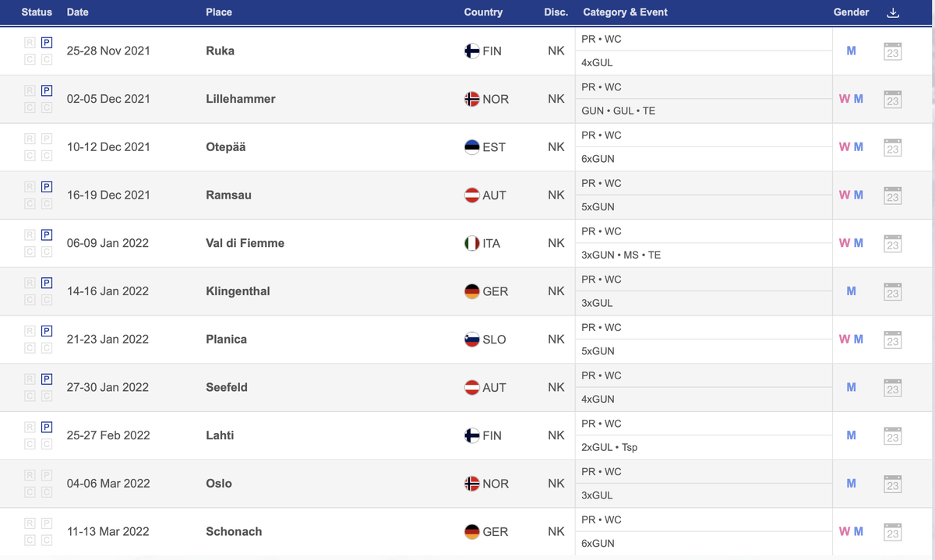Screen dimensions: 935x560
Task: Click the Category & Event header
Action: coord(625,12)
